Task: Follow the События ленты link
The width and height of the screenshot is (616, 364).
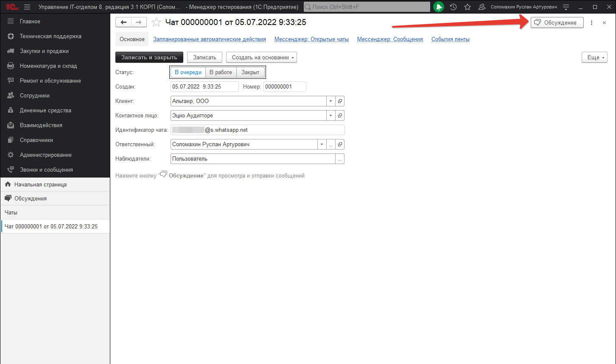Action: coord(450,39)
